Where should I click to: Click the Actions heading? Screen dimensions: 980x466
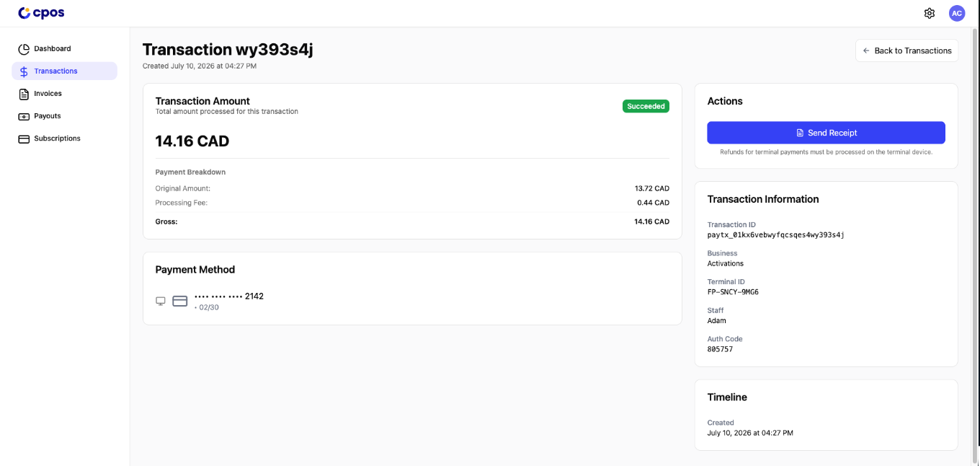tap(725, 101)
